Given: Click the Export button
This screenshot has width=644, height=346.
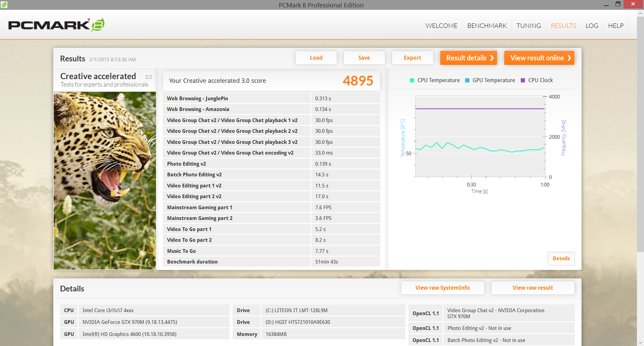Looking at the screenshot, I should tap(412, 58).
